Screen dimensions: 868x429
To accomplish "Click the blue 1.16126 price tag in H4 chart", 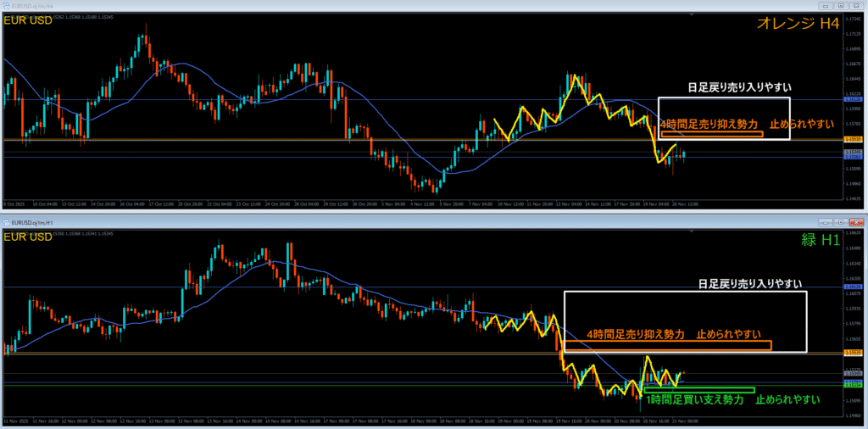I will 851,99.
